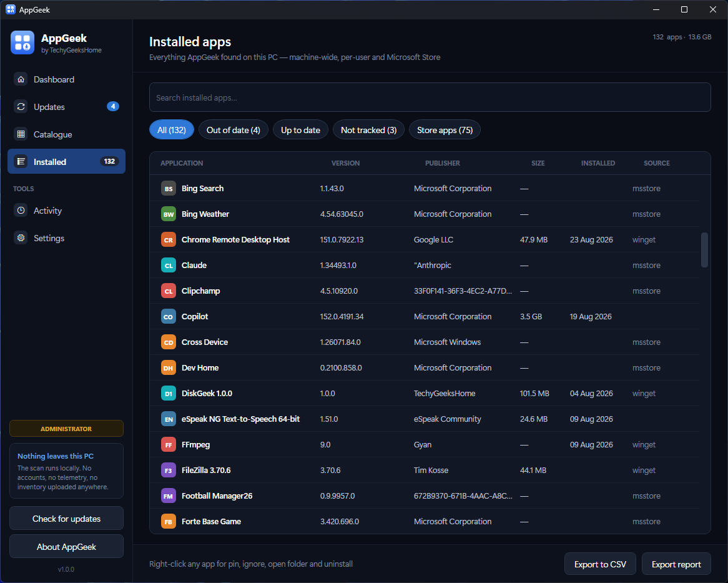Select the Installed nav item

(66, 161)
